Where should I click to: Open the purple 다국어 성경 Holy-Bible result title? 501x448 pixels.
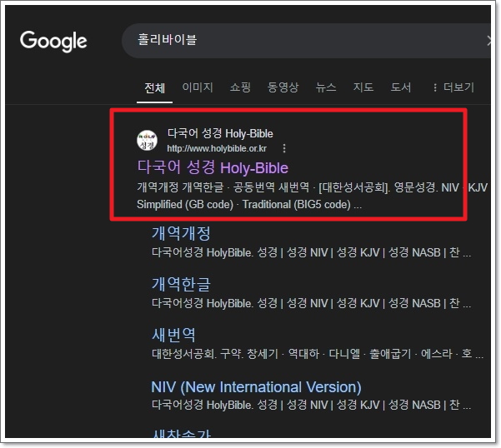click(213, 167)
